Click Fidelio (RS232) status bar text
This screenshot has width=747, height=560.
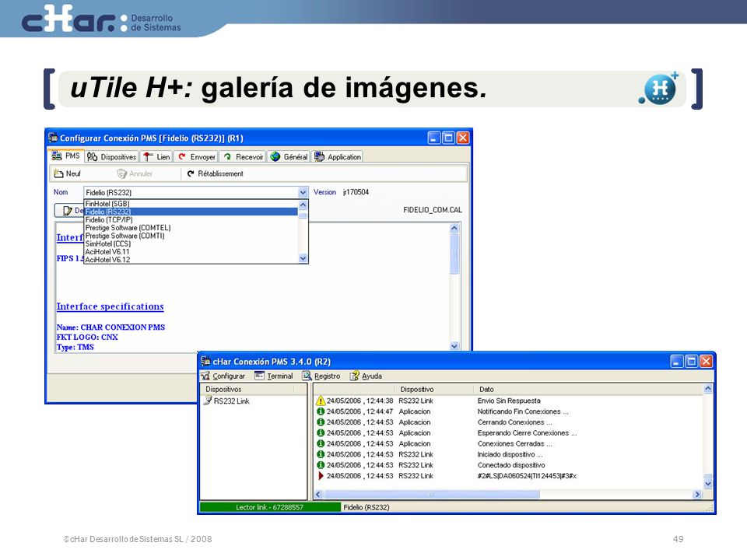pos(366,508)
